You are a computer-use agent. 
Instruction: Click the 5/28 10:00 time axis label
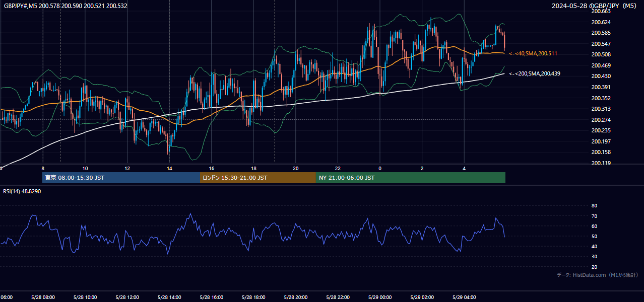click(x=85, y=297)
